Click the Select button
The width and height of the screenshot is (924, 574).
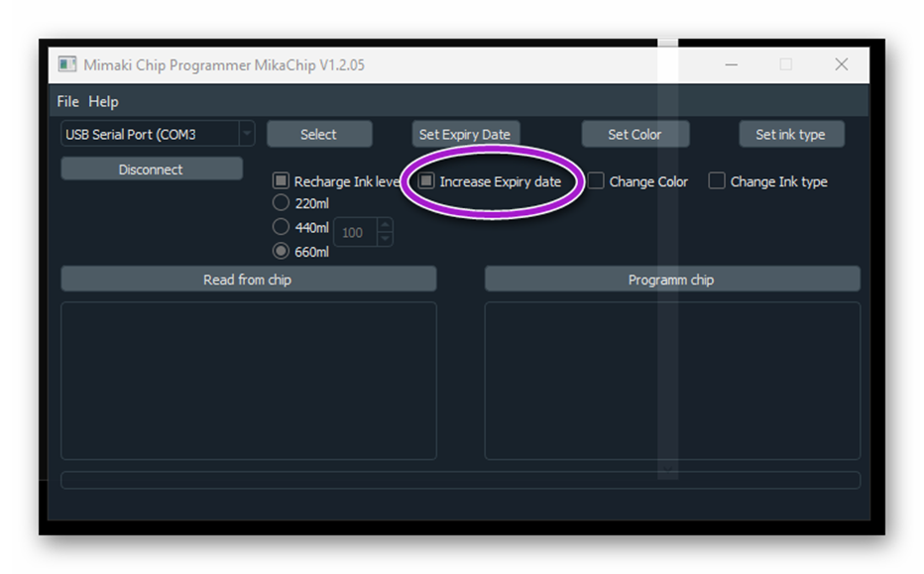(319, 135)
